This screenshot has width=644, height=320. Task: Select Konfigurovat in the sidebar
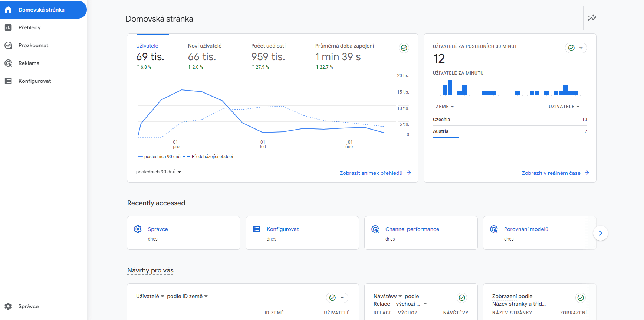43,81
